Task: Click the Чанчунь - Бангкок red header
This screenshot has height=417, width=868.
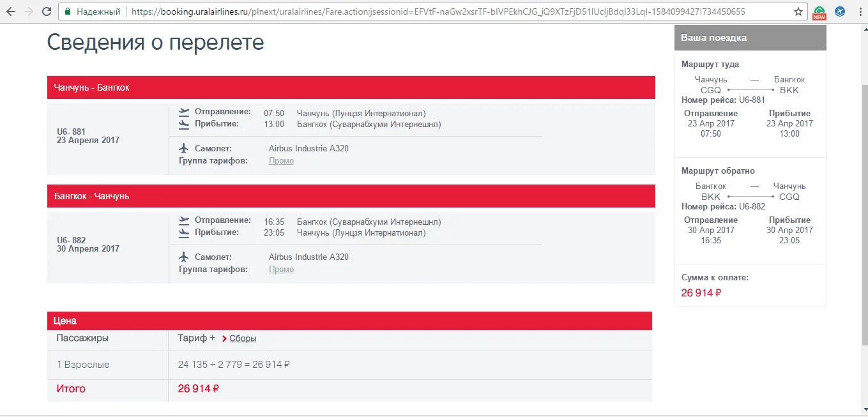Action: [351, 87]
